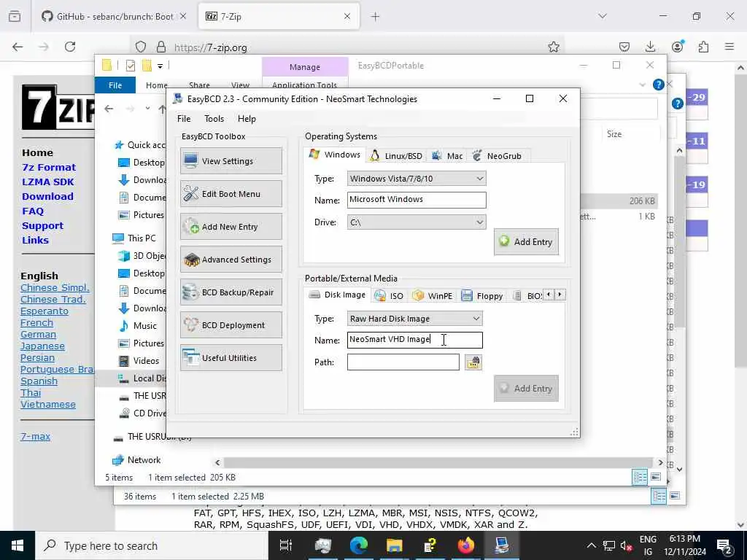The height and width of the screenshot is (560, 747).
Task: Open Firefox hamburger menu
Action: tap(729, 47)
